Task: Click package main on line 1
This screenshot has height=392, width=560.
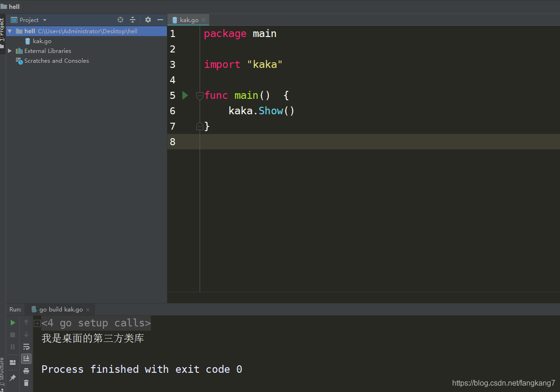Action: pyautogui.click(x=240, y=34)
